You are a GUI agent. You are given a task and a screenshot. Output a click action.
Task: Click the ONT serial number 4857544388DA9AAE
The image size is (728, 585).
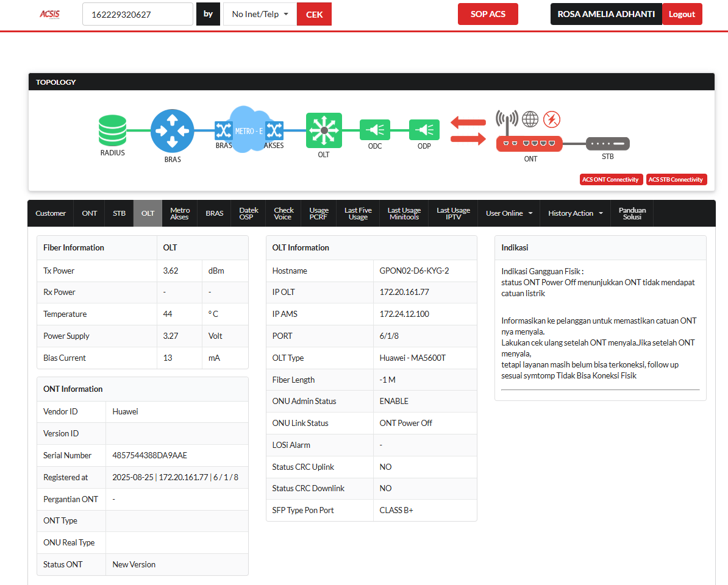click(149, 456)
